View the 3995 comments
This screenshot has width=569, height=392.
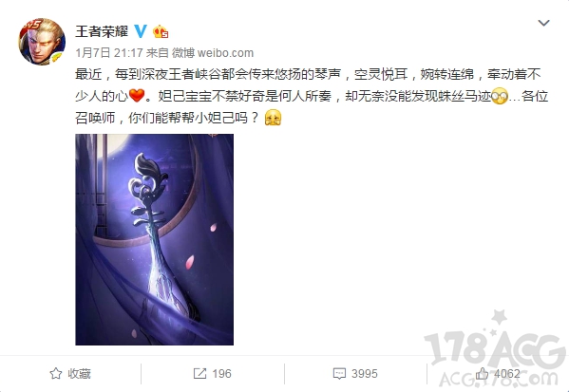click(365, 374)
